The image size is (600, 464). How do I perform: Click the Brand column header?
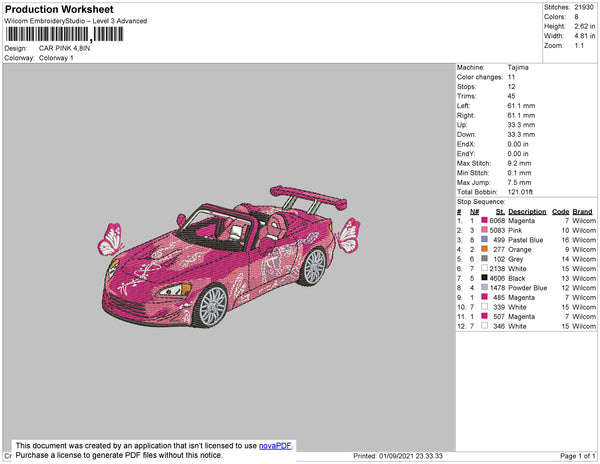(x=583, y=211)
